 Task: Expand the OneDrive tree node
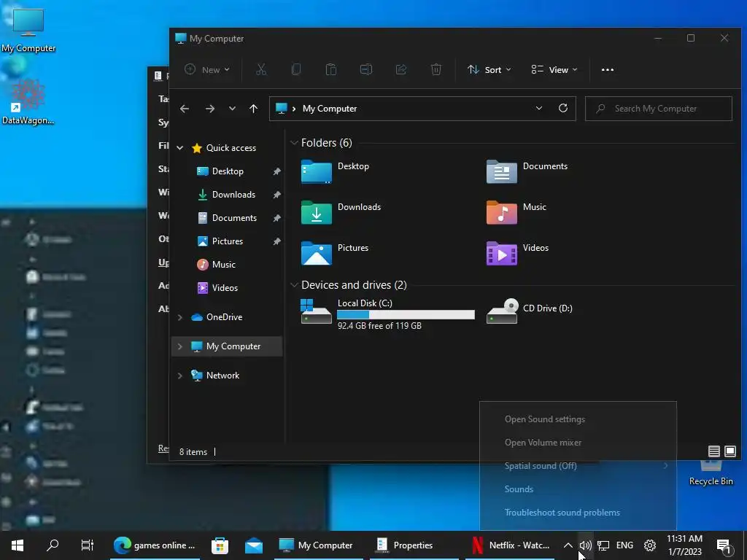[x=179, y=317]
